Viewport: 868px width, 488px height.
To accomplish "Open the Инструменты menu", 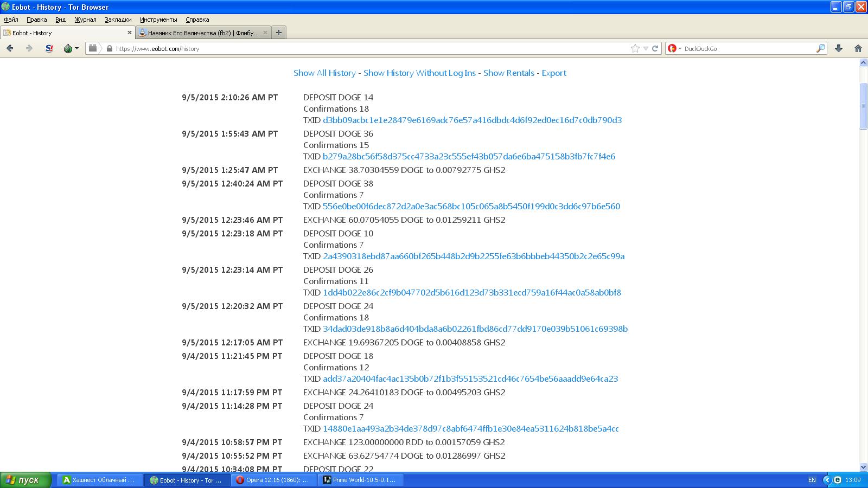I will coord(158,20).
